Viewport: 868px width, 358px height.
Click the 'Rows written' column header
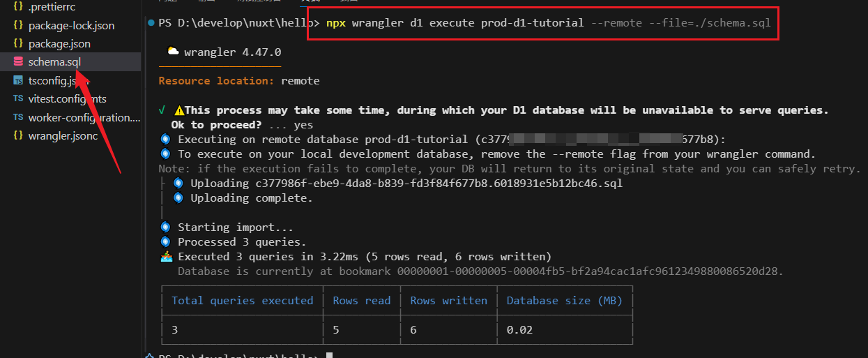[448, 301]
